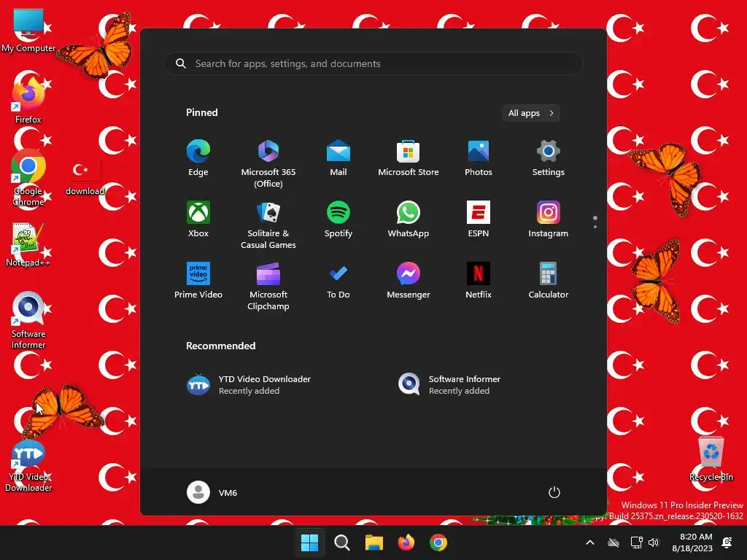Screen dimensions: 747x560
Task: Select Notepad++ desktop shortcut
Action: 28,244
